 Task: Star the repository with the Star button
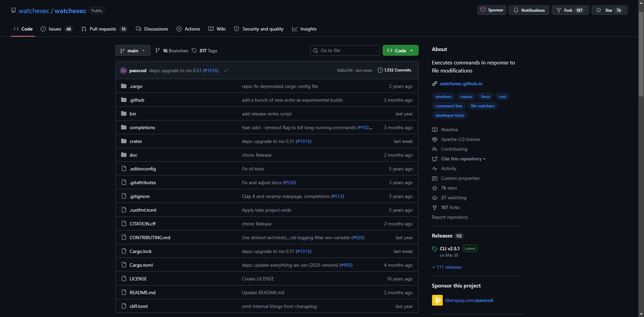point(609,10)
